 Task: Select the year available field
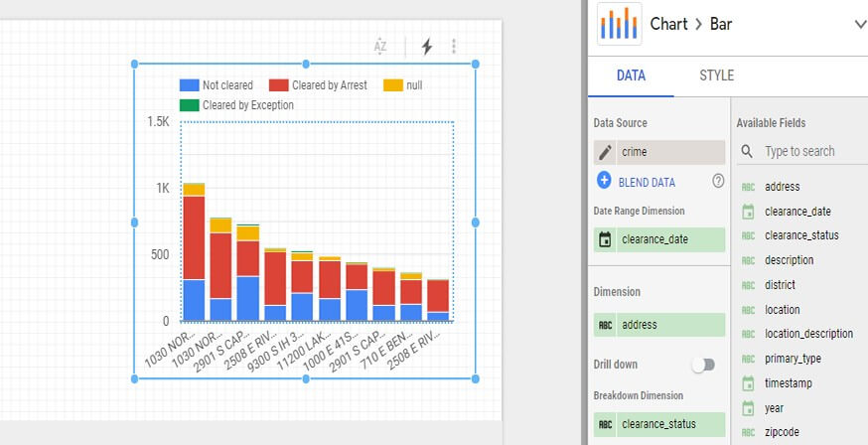coord(774,408)
